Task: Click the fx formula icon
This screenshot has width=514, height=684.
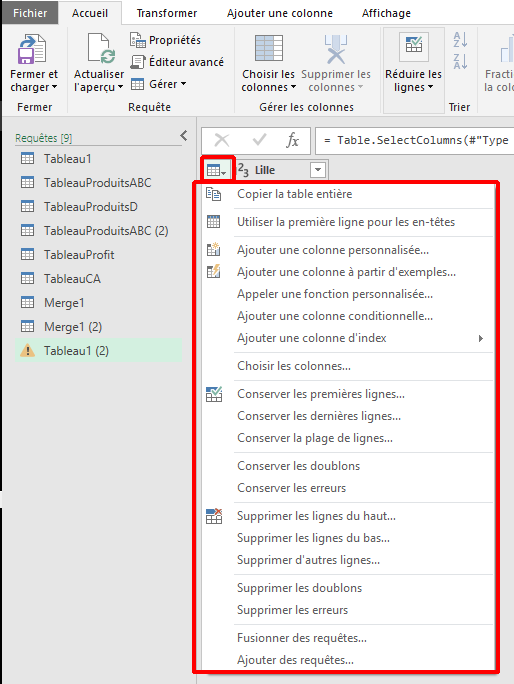Action: (x=292, y=140)
